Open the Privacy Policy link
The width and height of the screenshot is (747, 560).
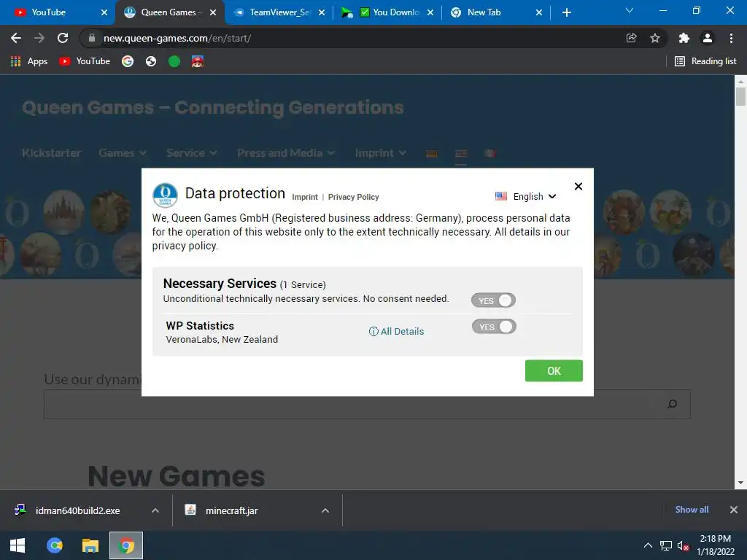click(x=354, y=197)
